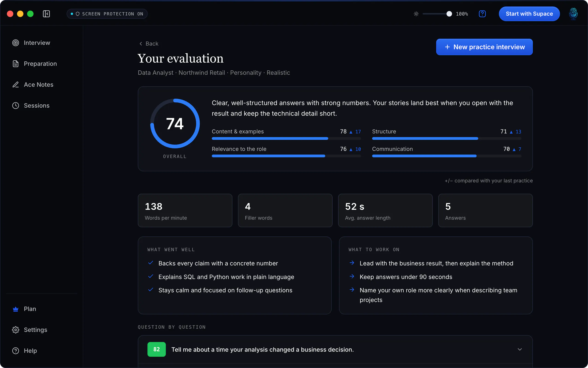The width and height of the screenshot is (588, 368).
Task: Click the 82 score badge
Action: point(157,350)
